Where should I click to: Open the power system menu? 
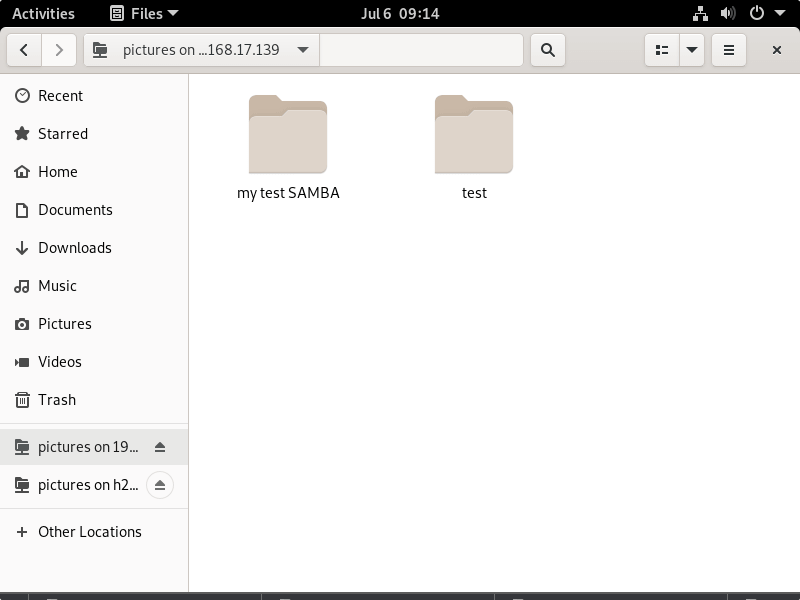point(757,13)
